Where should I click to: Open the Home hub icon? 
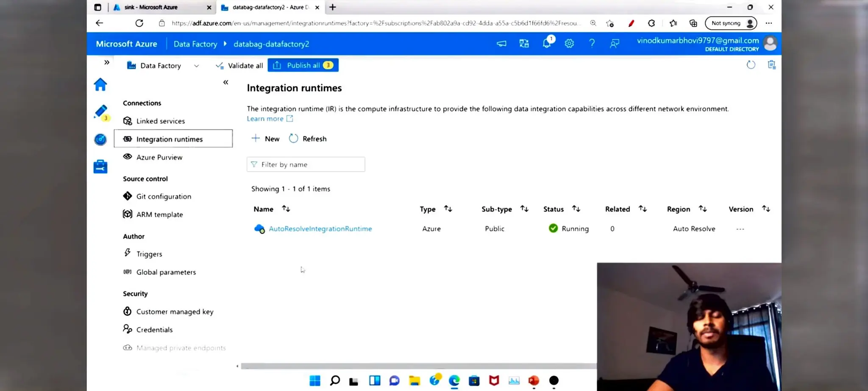click(x=100, y=84)
